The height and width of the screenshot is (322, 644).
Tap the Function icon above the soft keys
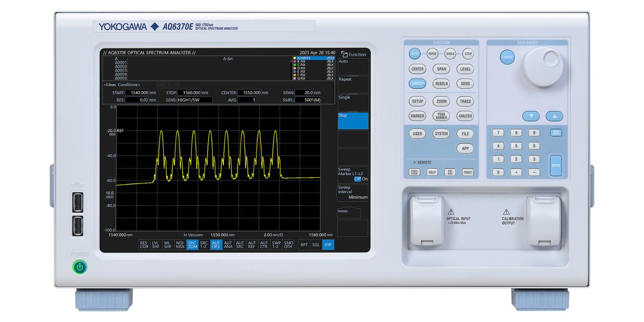point(345,54)
